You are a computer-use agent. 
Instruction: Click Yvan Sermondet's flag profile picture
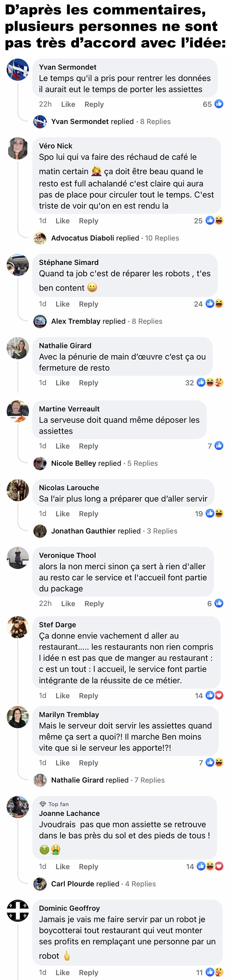coord(18,70)
